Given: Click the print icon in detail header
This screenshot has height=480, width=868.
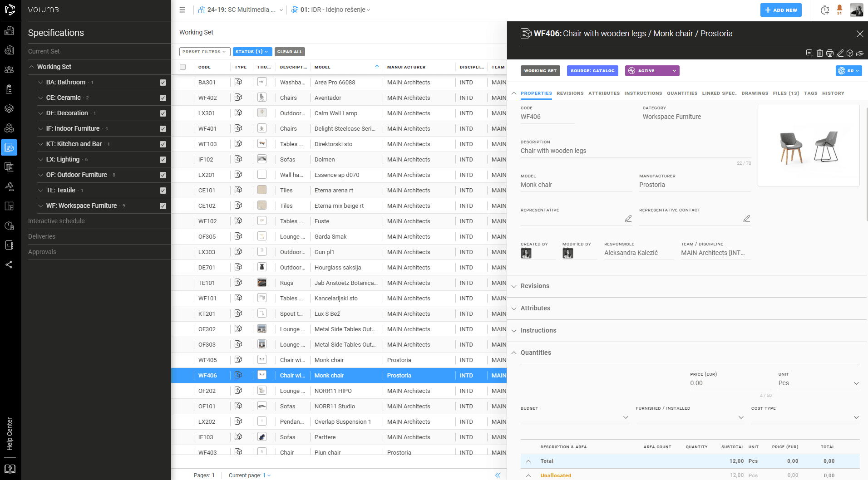Looking at the screenshot, I should click(829, 53).
